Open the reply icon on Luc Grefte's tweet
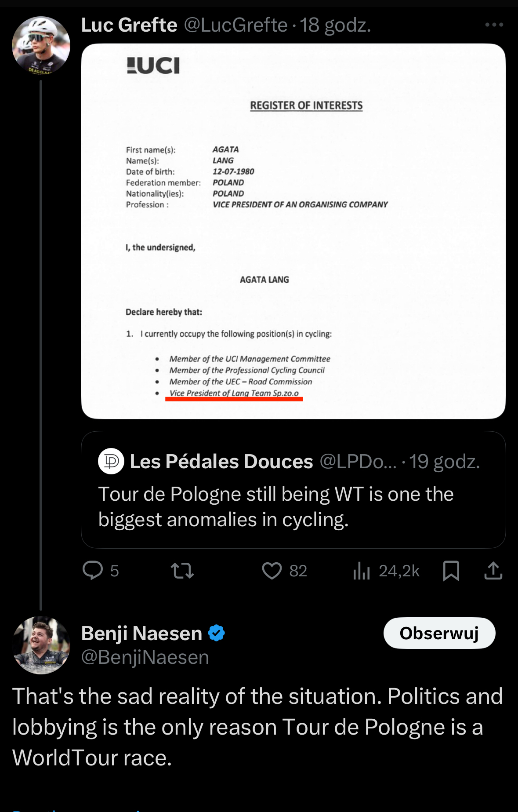This screenshot has height=812, width=518. point(93,571)
